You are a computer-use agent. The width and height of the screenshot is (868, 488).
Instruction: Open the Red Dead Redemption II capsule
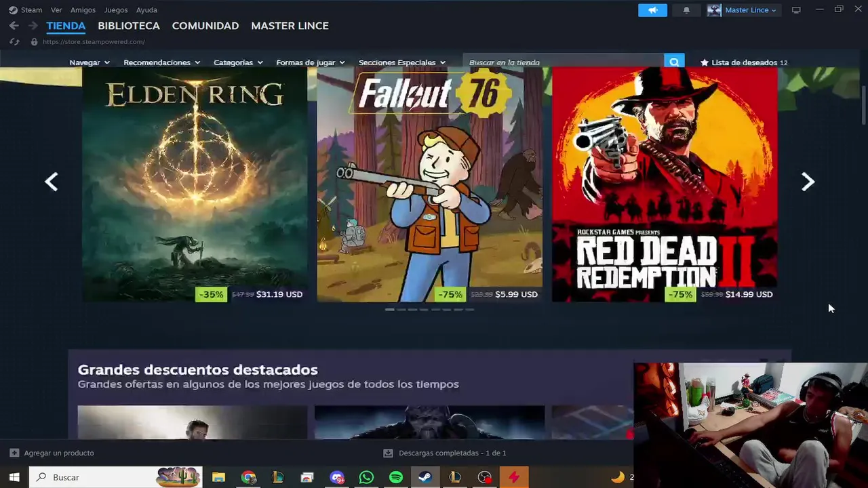665,184
